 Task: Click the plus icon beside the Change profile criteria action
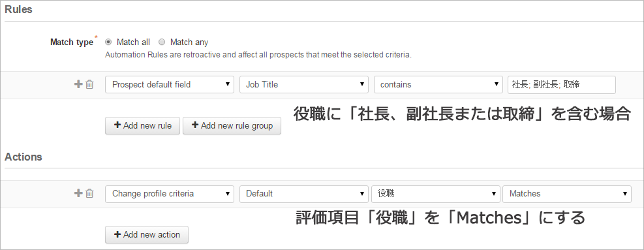78,193
